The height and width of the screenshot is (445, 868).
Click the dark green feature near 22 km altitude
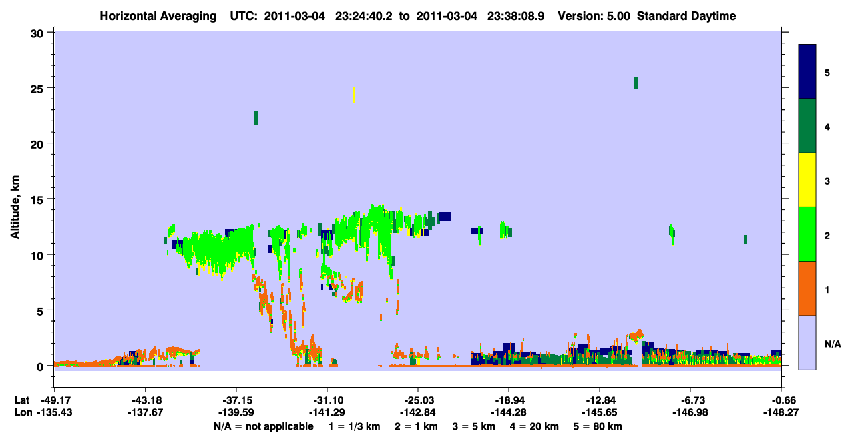[x=256, y=118]
